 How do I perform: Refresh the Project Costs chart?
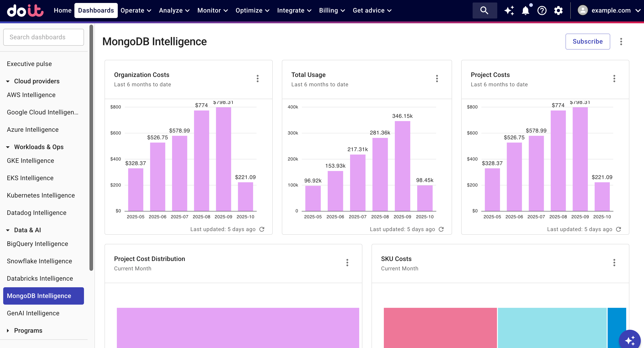618,229
